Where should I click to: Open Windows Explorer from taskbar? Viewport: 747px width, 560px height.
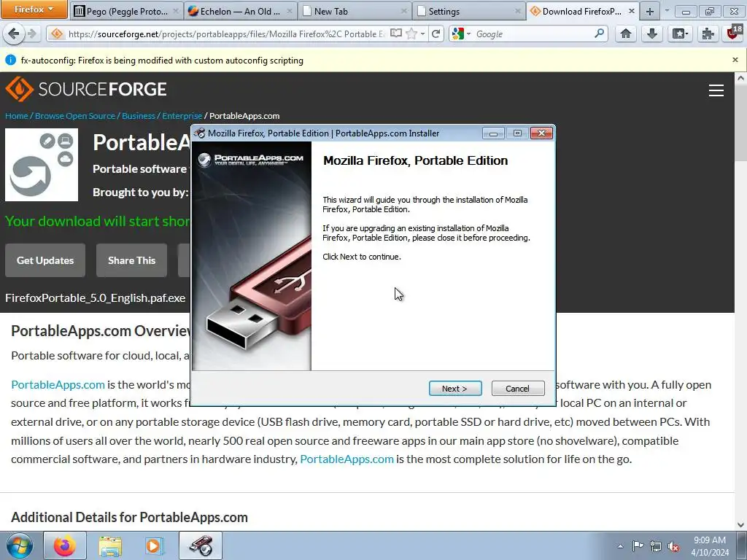(110, 545)
